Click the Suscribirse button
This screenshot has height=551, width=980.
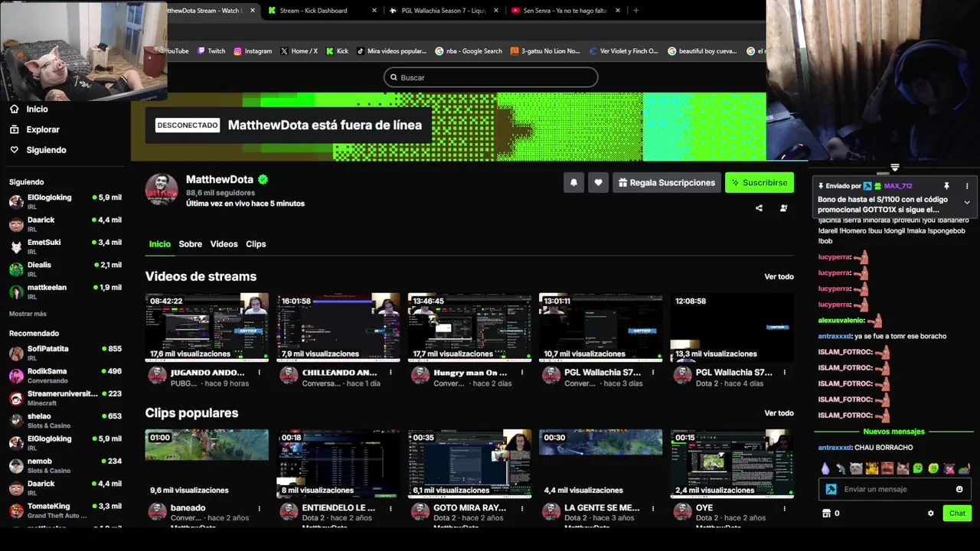pos(759,182)
